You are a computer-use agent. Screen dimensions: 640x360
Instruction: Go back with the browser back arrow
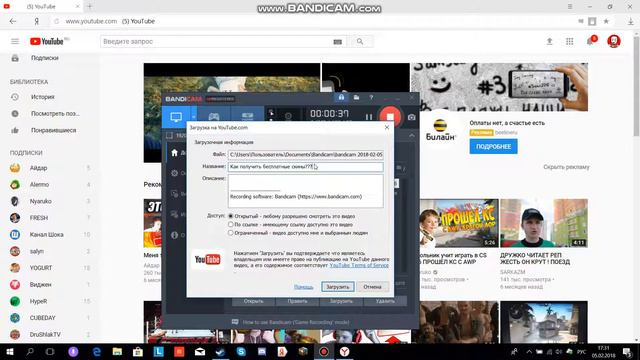tap(13, 21)
